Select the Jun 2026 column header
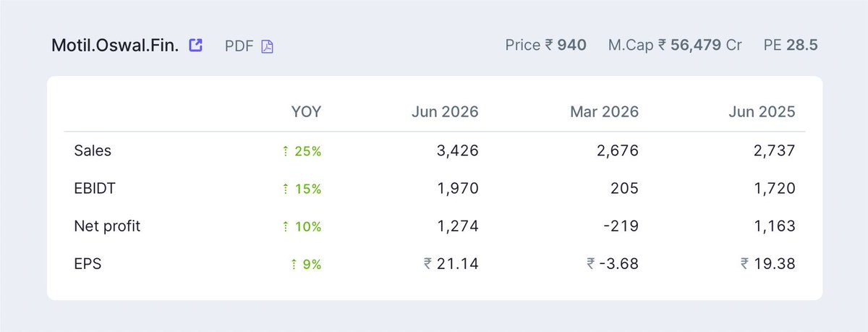 pos(445,112)
